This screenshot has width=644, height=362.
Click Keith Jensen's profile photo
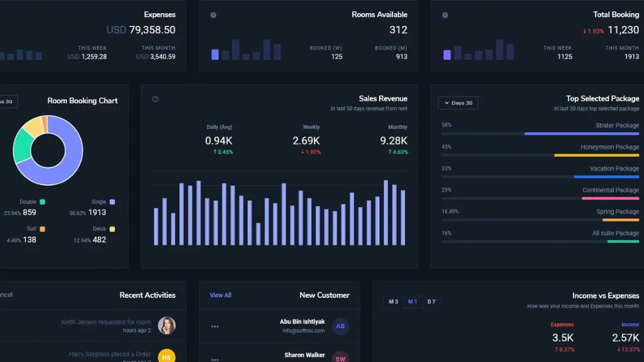click(x=167, y=325)
